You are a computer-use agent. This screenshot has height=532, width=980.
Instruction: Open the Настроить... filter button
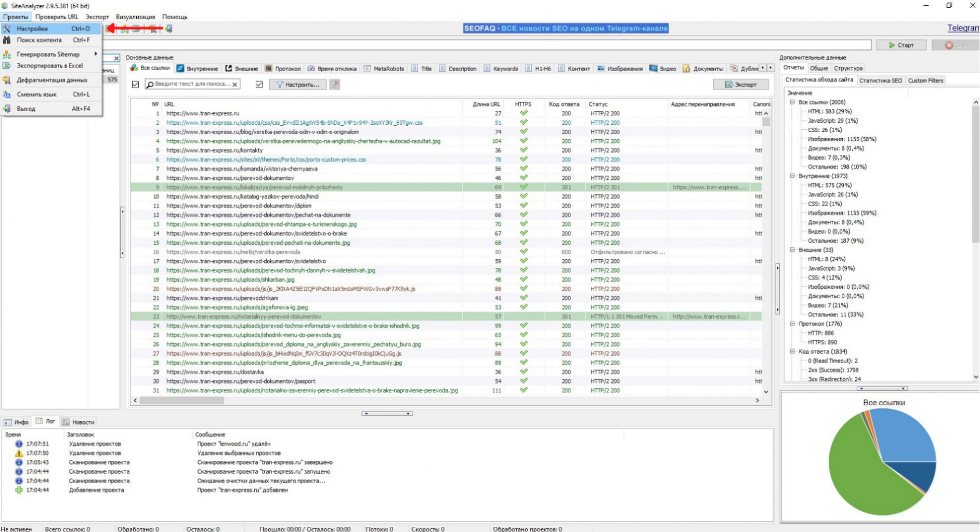(x=298, y=84)
